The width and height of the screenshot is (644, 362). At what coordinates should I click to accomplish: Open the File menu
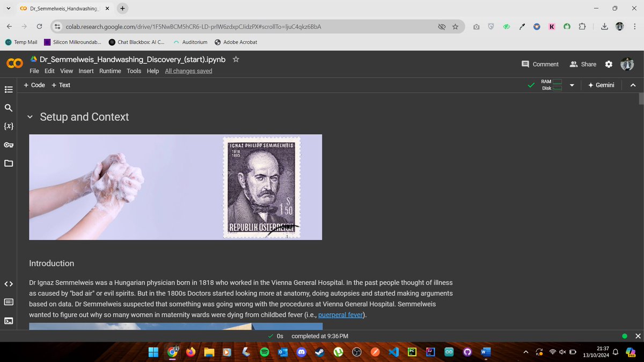click(34, 71)
